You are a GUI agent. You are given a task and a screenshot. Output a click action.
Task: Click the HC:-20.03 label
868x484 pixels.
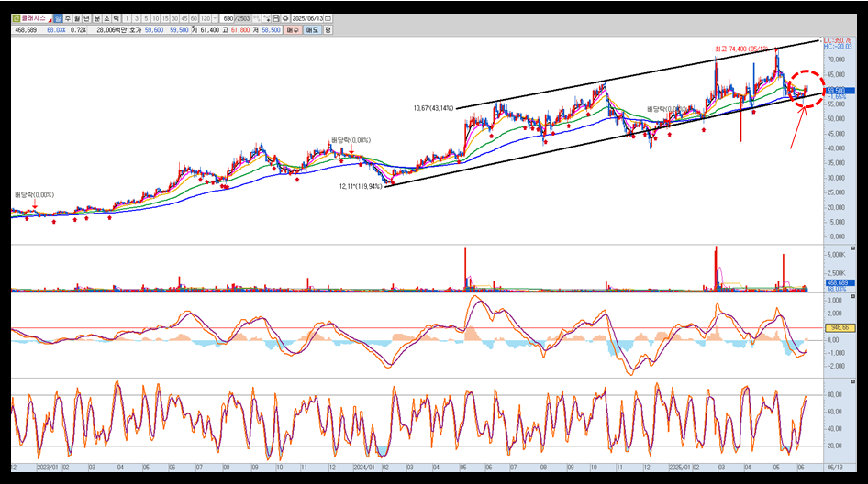coord(838,47)
